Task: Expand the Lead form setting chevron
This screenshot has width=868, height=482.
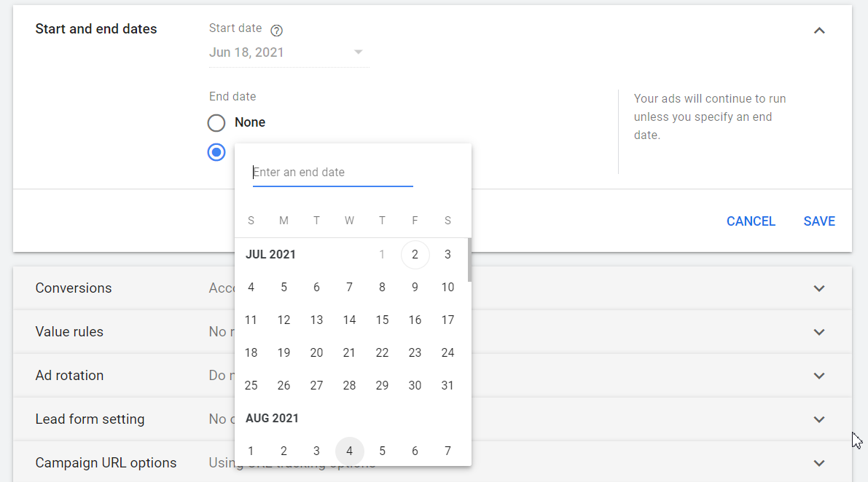Action: [819, 419]
